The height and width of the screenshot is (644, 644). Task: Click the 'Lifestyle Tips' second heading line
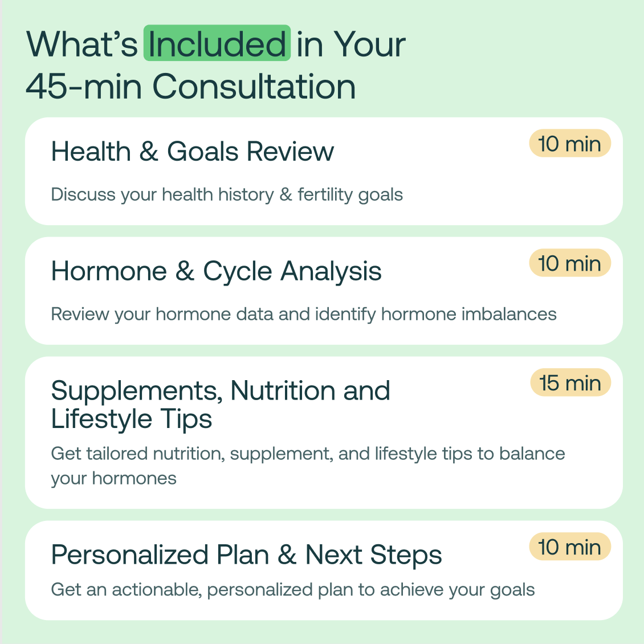pos(132,419)
